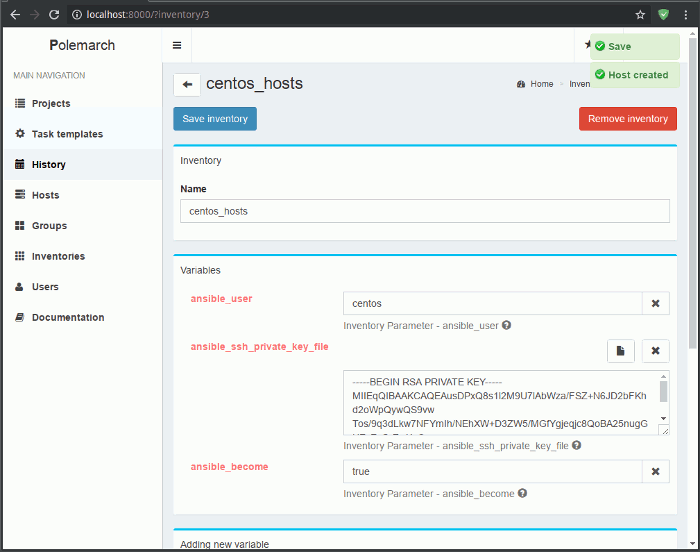Click the back arrow beside centos_hosts
The width and height of the screenshot is (700, 552).
(186, 85)
